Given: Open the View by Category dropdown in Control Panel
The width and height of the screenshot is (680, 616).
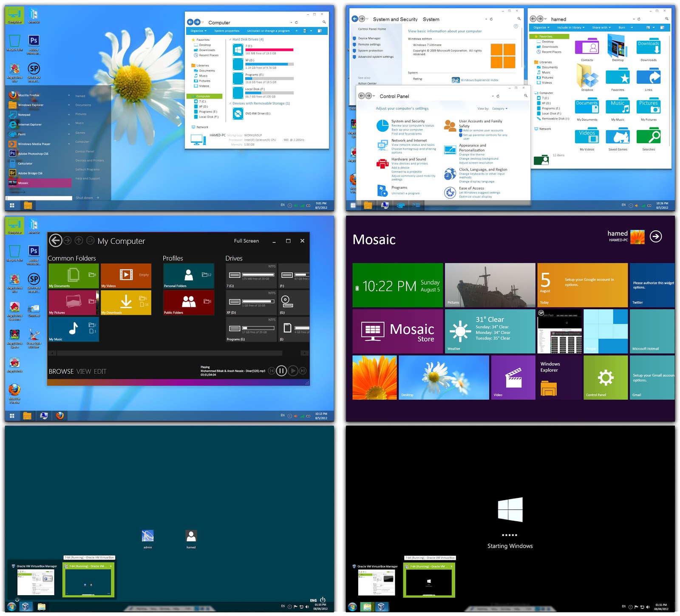Looking at the screenshot, I should pyautogui.click(x=500, y=109).
